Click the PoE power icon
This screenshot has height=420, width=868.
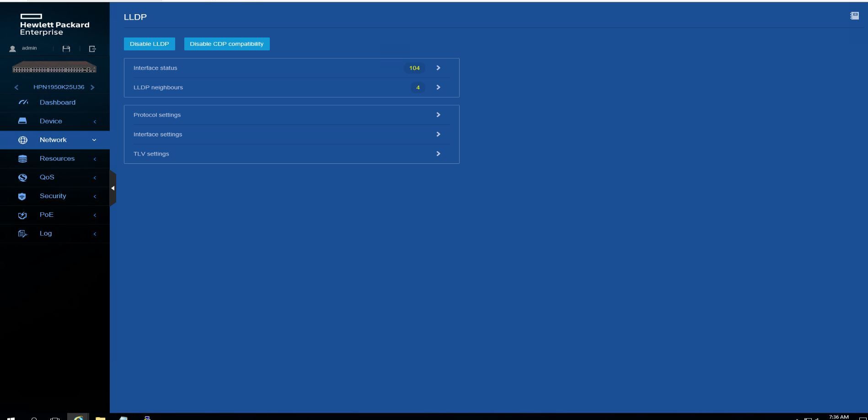coord(22,215)
